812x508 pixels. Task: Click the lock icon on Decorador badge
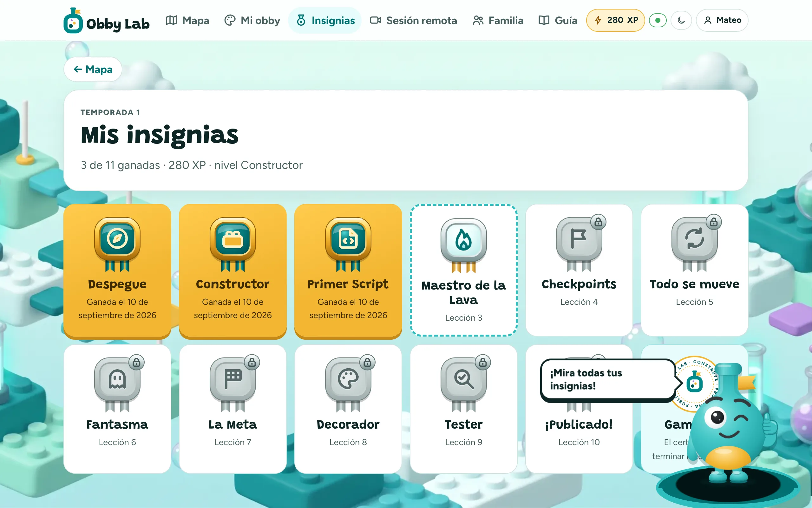pos(367,363)
